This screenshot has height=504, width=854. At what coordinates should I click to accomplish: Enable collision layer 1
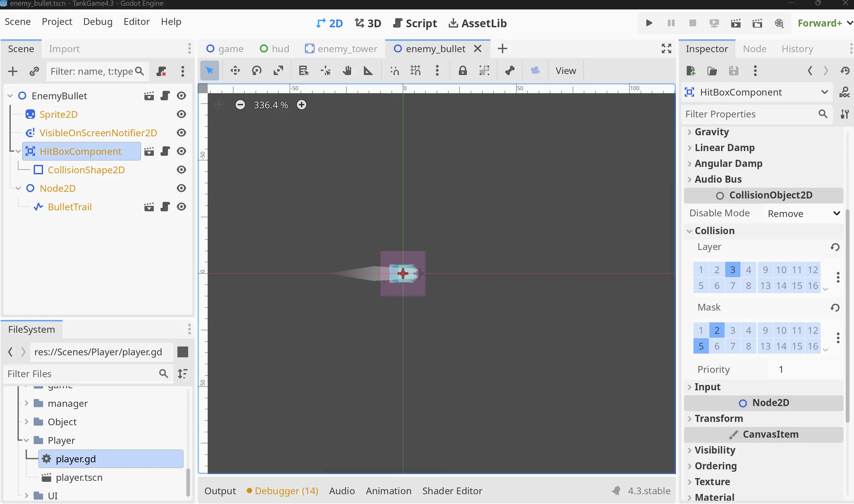pyautogui.click(x=701, y=270)
